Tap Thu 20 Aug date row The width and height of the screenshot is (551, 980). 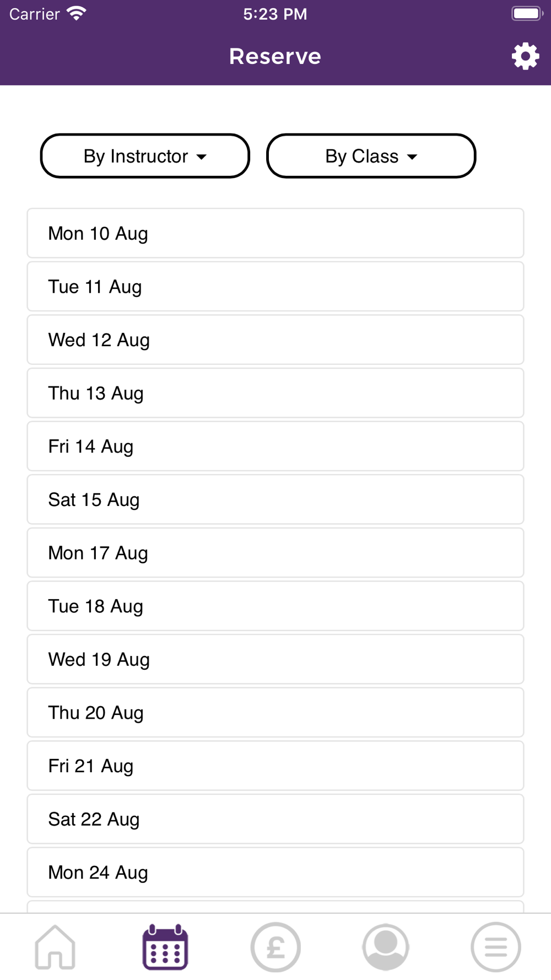pyautogui.click(x=275, y=713)
